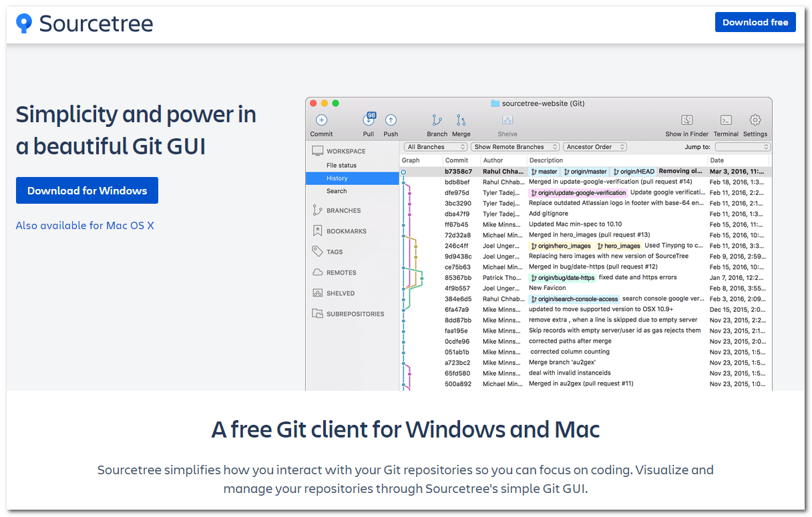This screenshot has width=812, height=517.
Task: Select 'corrected column counting' commit
Action: (586, 352)
